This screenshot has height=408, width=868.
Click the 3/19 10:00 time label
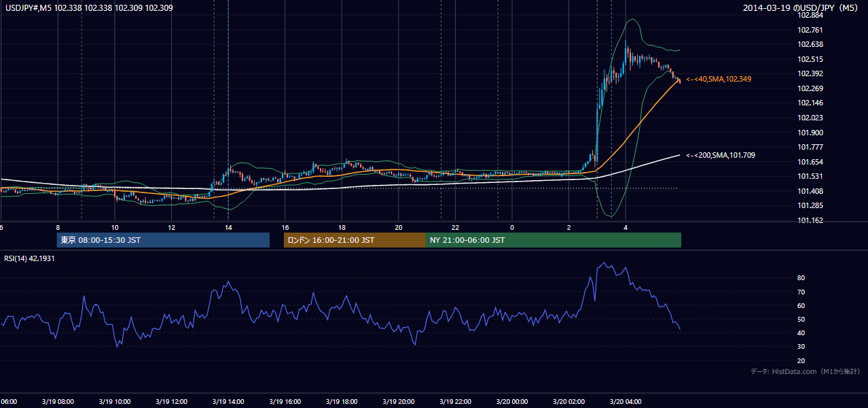point(114,402)
